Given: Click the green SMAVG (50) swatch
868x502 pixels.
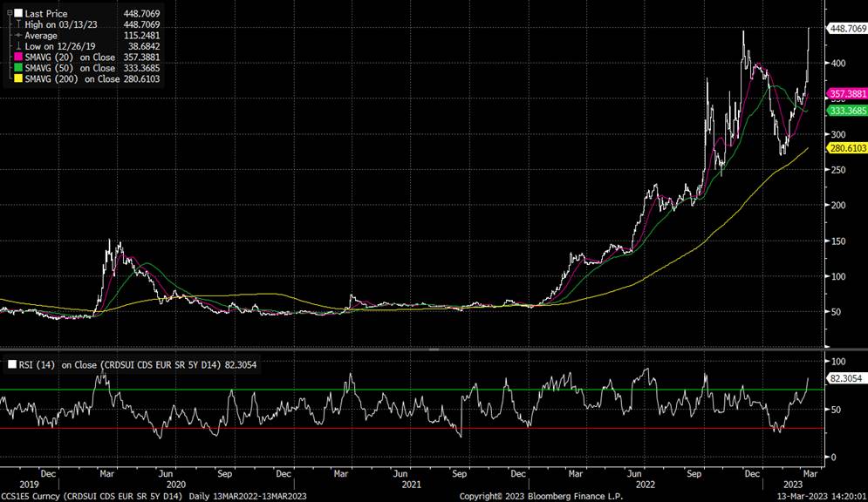Looking at the screenshot, I should click(18, 68).
